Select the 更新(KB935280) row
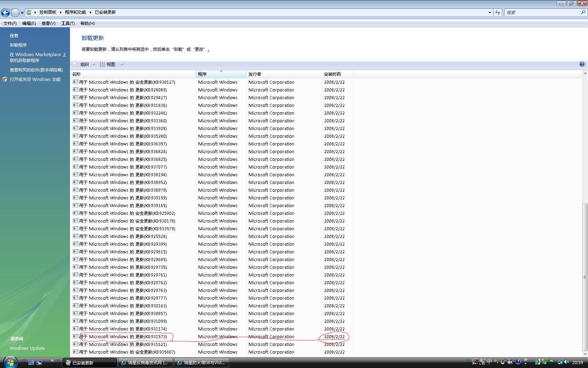Screen dimensions: 588x368 coord(212,136)
